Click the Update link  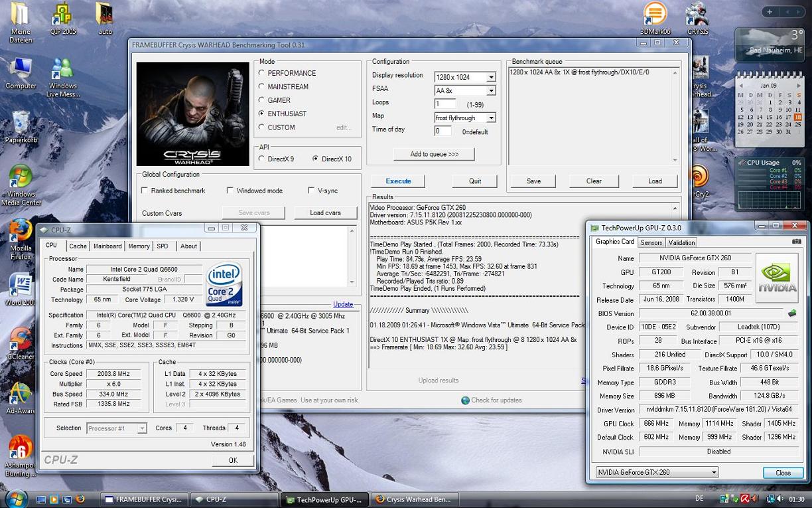pyautogui.click(x=343, y=305)
